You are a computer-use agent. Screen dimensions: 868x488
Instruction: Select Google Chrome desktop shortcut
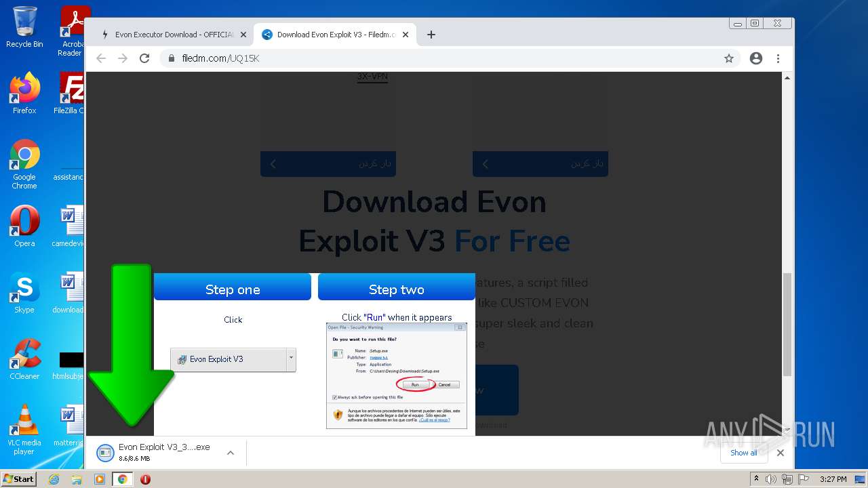pyautogui.click(x=24, y=165)
